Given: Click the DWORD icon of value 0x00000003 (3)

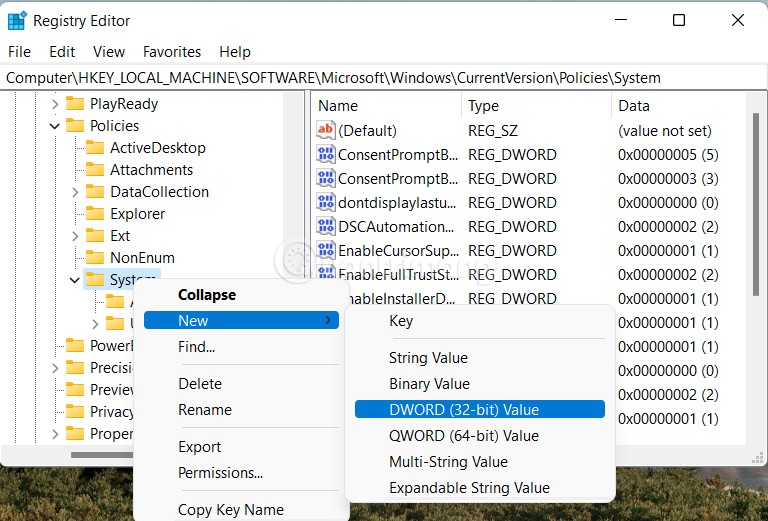Looking at the screenshot, I should pos(326,178).
